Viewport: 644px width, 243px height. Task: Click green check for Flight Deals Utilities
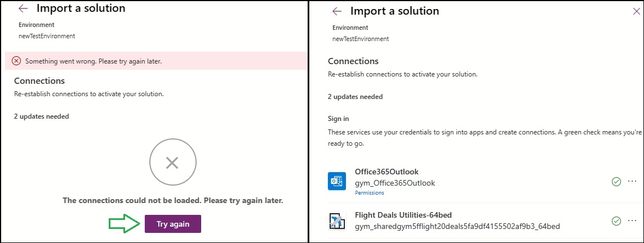coord(616,221)
